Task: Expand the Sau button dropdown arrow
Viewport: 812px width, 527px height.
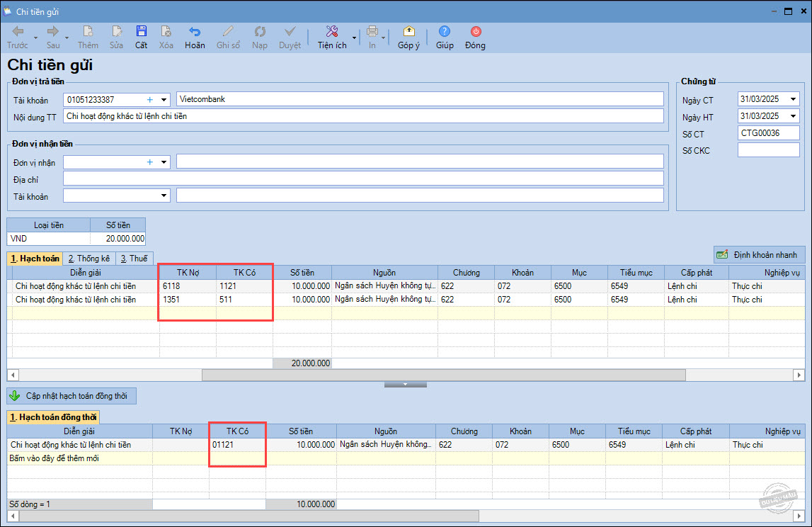Action: (x=67, y=38)
